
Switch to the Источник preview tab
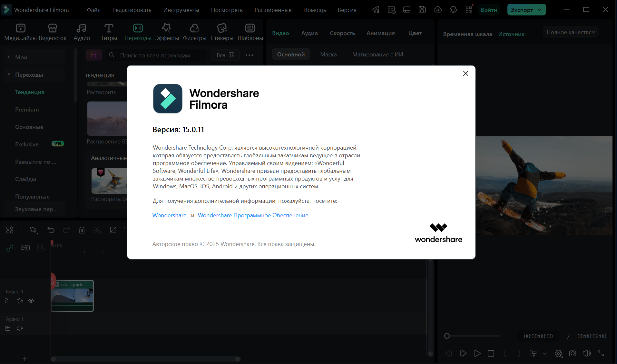click(x=511, y=34)
